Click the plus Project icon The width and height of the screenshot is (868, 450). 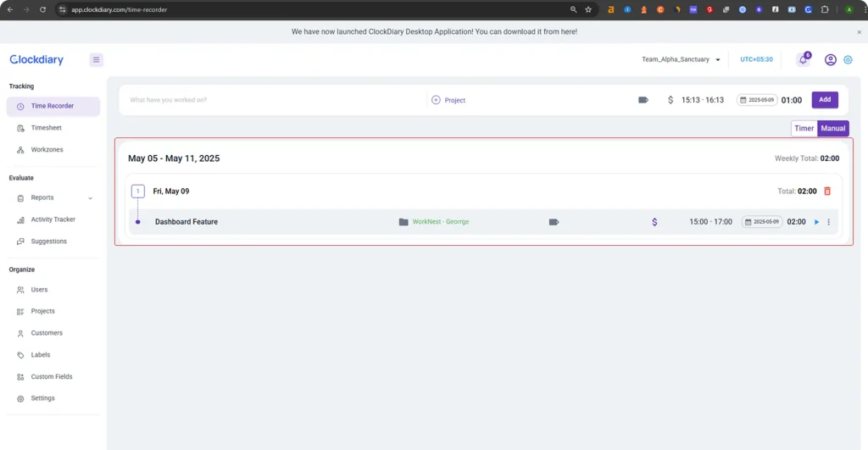pos(436,100)
